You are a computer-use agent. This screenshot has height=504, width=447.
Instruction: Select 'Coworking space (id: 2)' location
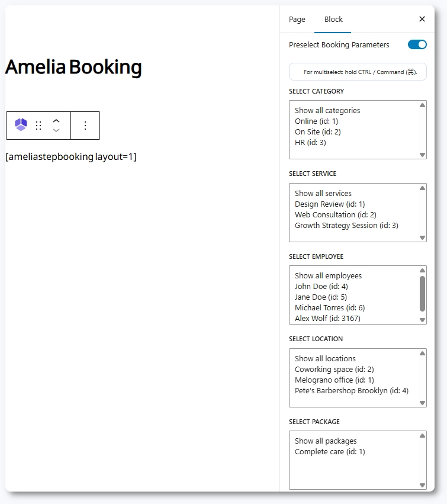point(334,369)
